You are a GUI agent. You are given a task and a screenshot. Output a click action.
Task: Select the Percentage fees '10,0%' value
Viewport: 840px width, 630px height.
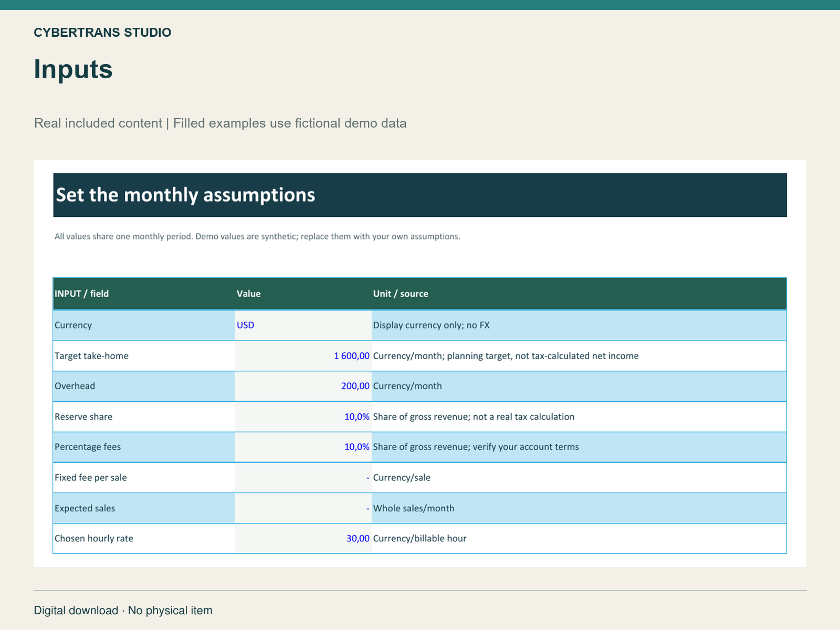(303, 447)
